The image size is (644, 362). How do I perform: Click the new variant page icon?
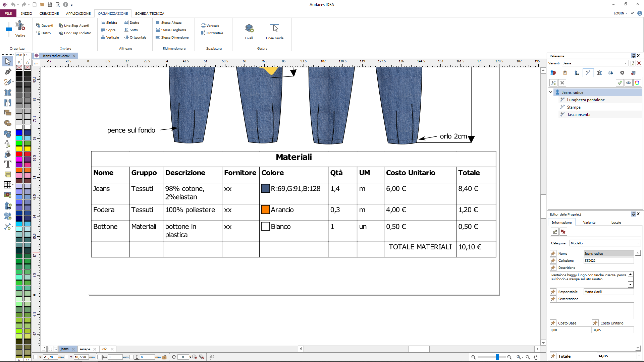coord(632,63)
